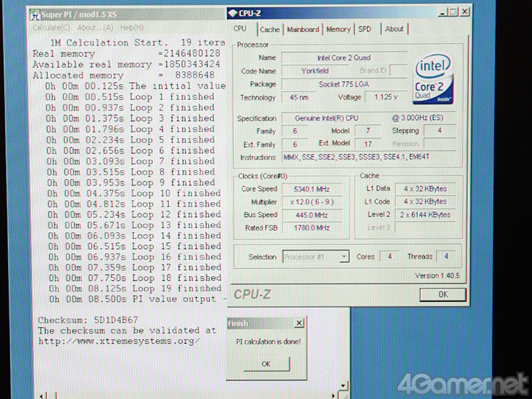The height and width of the screenshot is (399, 532).
Task: Click the Level 2 value '2 x 6144 KBytes'
Action: tap(425, 214)
